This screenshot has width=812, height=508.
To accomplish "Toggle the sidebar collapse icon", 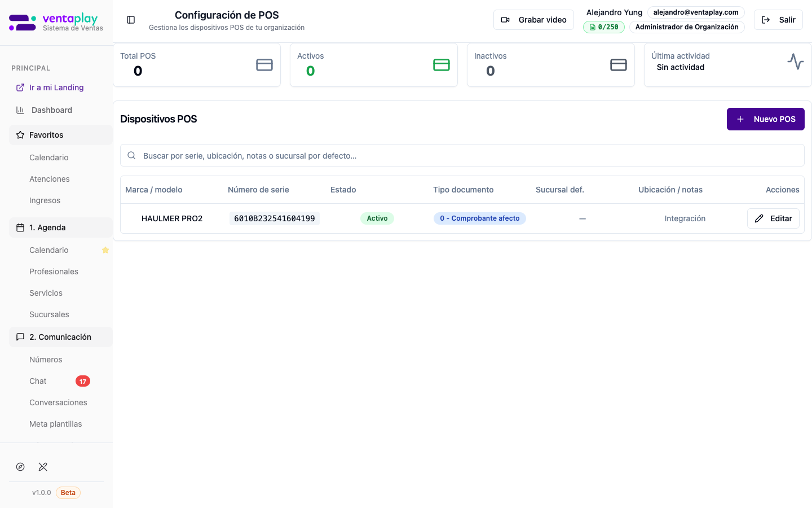I will 131,20.
